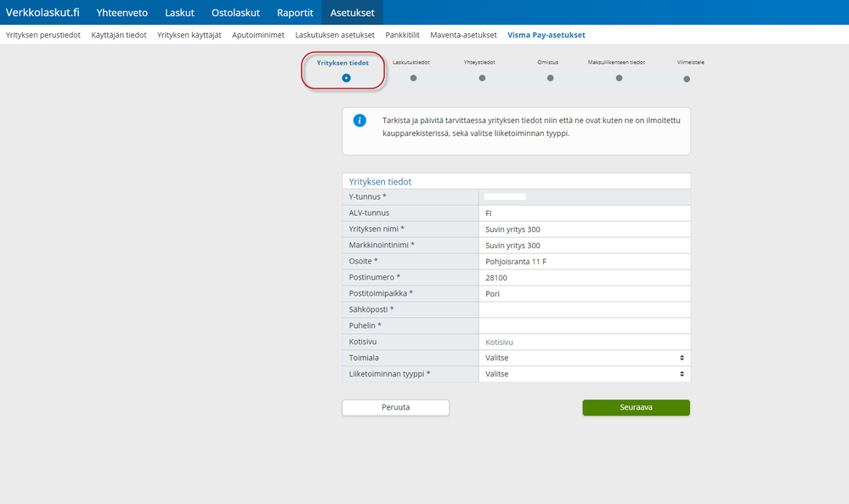The height and width of the screenshot is (504, 849).
Task: Jump to the Yhteystiedot step dot
Action: (482, 78)
